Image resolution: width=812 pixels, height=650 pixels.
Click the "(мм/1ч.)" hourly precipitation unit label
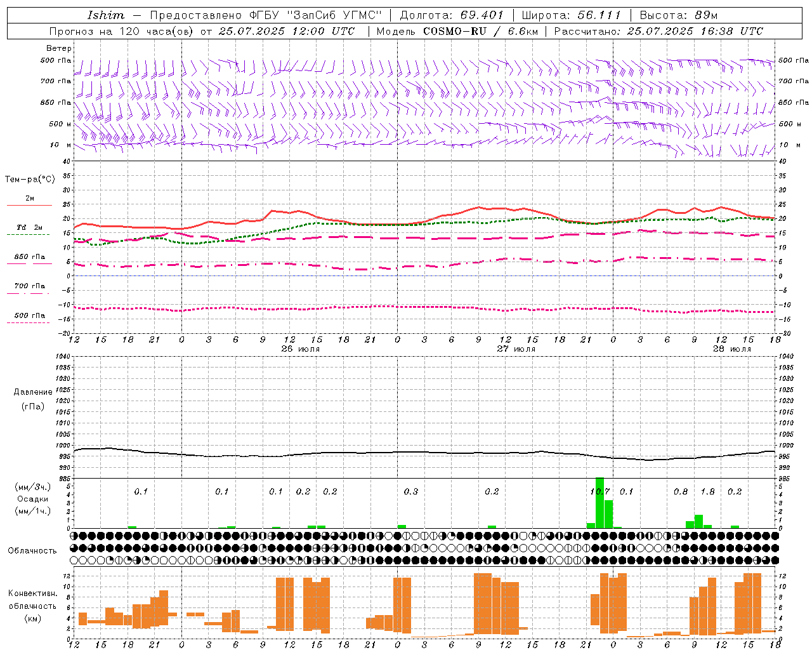tap(33, 511)
